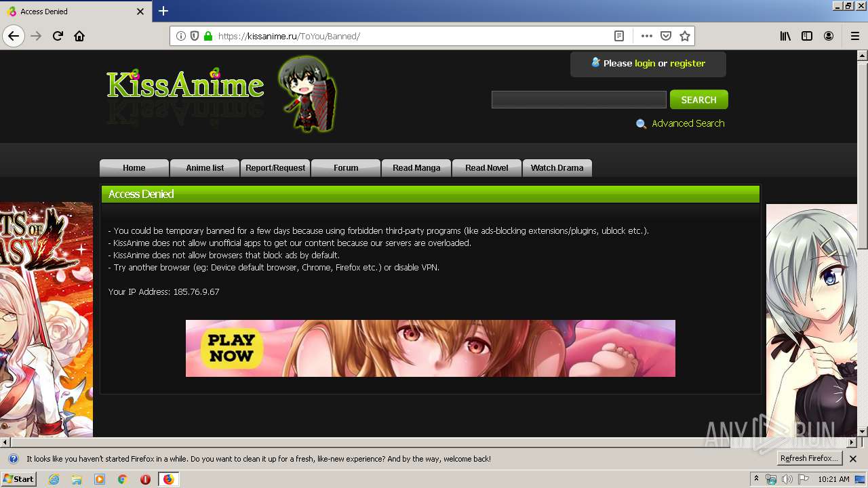Launch Internet Explorer from taskbar
This screenshot has width=868, height=488.
(54, 479)
